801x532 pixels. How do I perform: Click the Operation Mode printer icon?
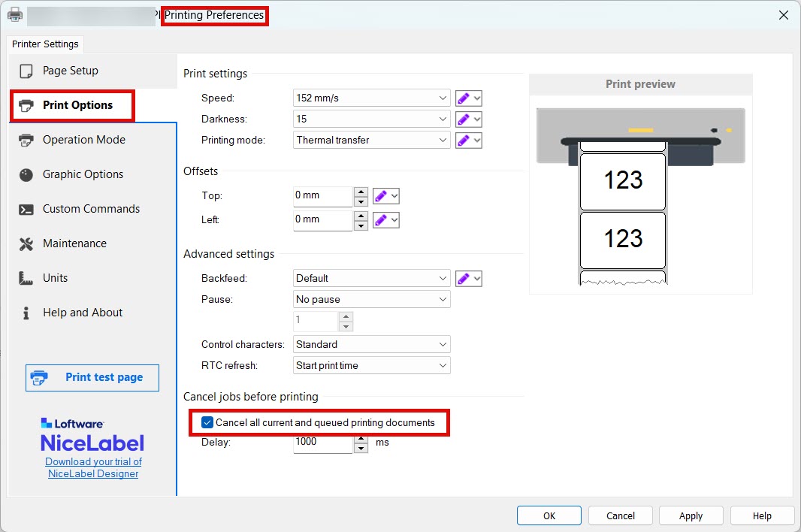[26, 141]
